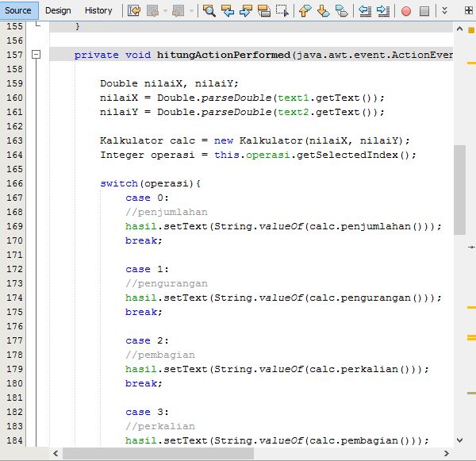Image resolution: width=476 pixels, height=461 pixels.
Task: Click the '//penjumlahan' comment
Action: click(167, 212)
